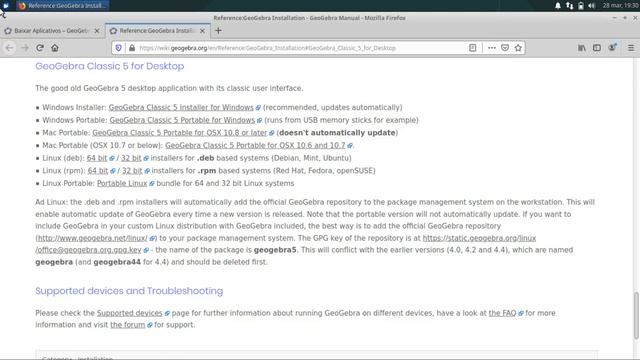Select Firefox window in taskbar
This screenshot has height=360, width=640.
click(x=62, y=6)
